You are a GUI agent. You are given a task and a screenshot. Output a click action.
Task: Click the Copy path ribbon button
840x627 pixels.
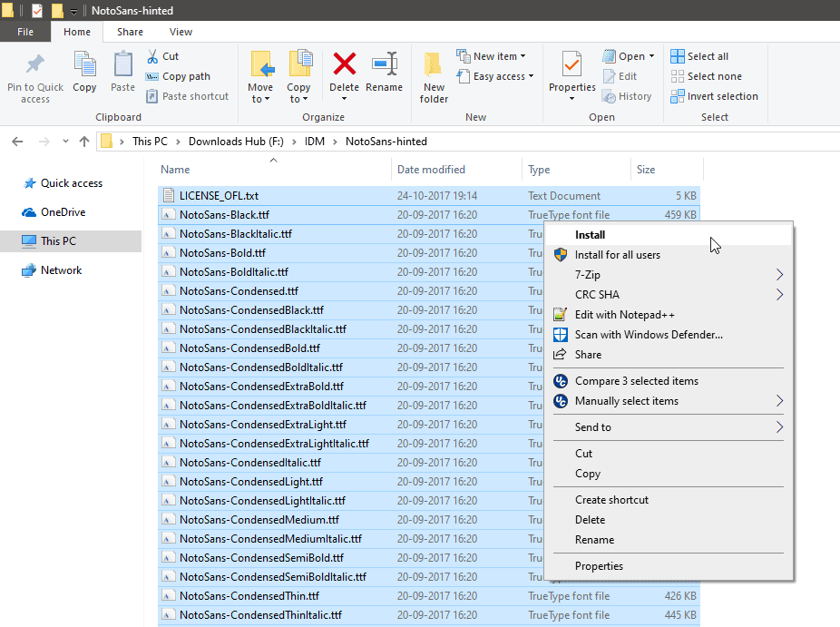click(179, 76)
